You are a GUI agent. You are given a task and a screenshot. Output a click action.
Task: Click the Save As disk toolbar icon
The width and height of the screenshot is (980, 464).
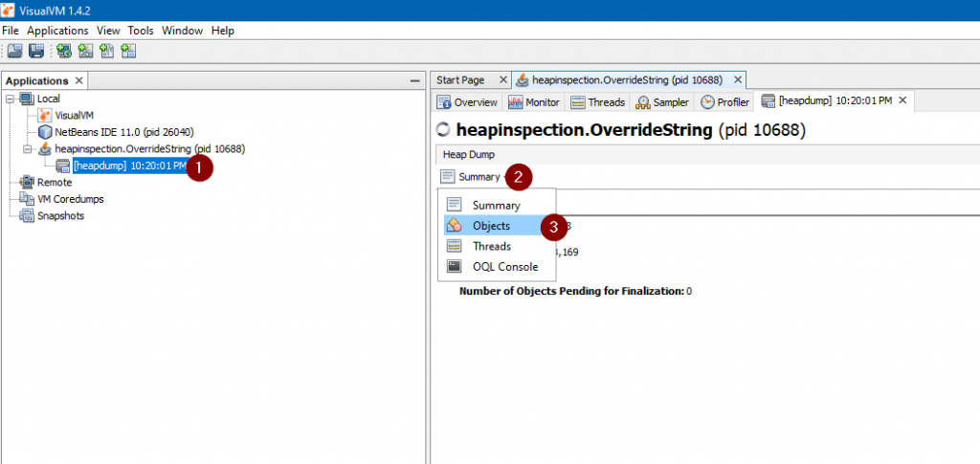[x=36, y=52]
